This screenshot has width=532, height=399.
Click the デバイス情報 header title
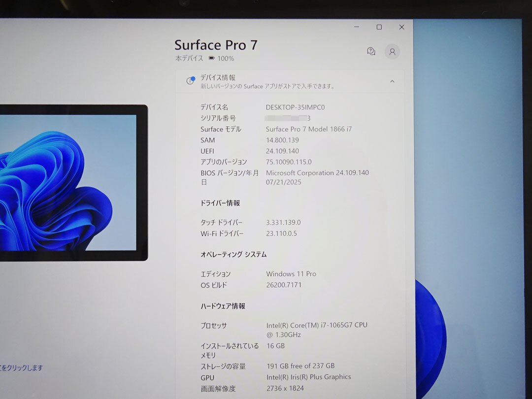point(218,77)
